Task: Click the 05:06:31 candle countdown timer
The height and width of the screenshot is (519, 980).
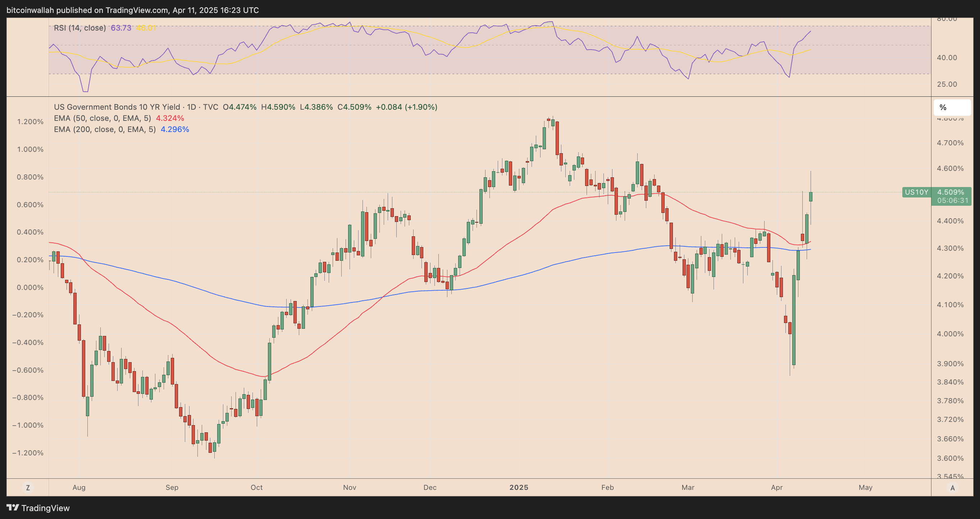Action: tap(952, 200)
